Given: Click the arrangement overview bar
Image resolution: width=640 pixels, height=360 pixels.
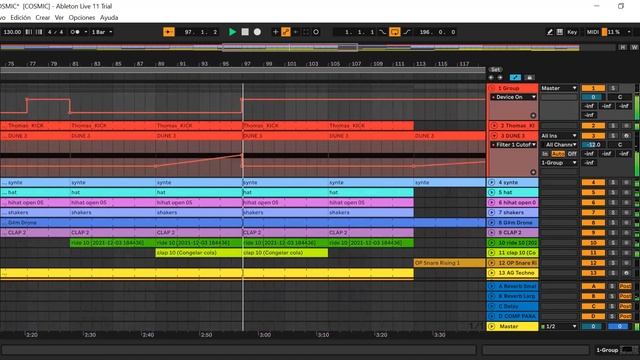Looking at the screenshot, I should 289,48.
